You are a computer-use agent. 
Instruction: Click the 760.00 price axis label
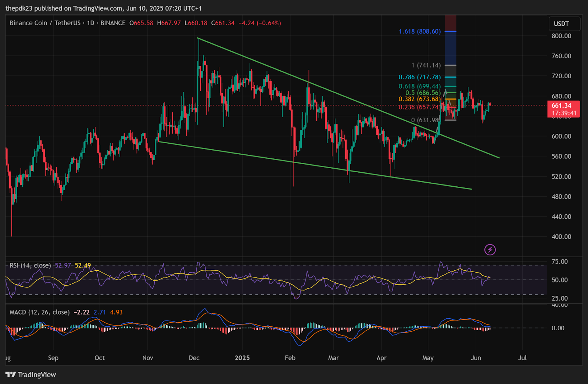(561, 56)
